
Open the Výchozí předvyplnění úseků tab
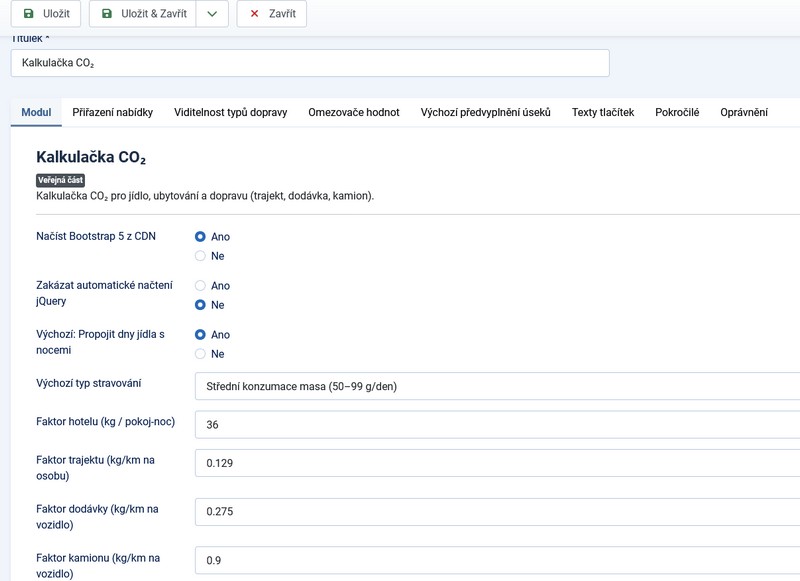(x=485, y=112)
